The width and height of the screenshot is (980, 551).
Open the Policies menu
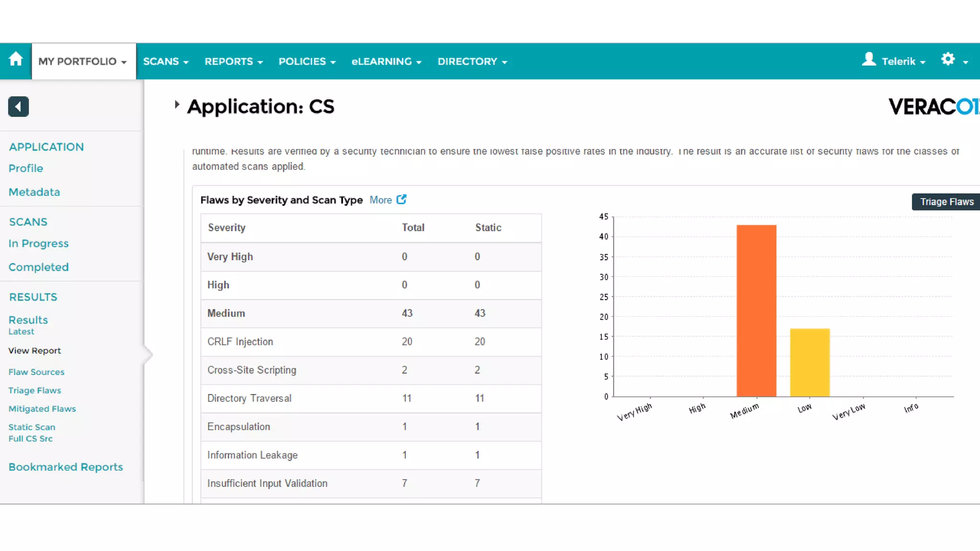[x=307, y=62]
